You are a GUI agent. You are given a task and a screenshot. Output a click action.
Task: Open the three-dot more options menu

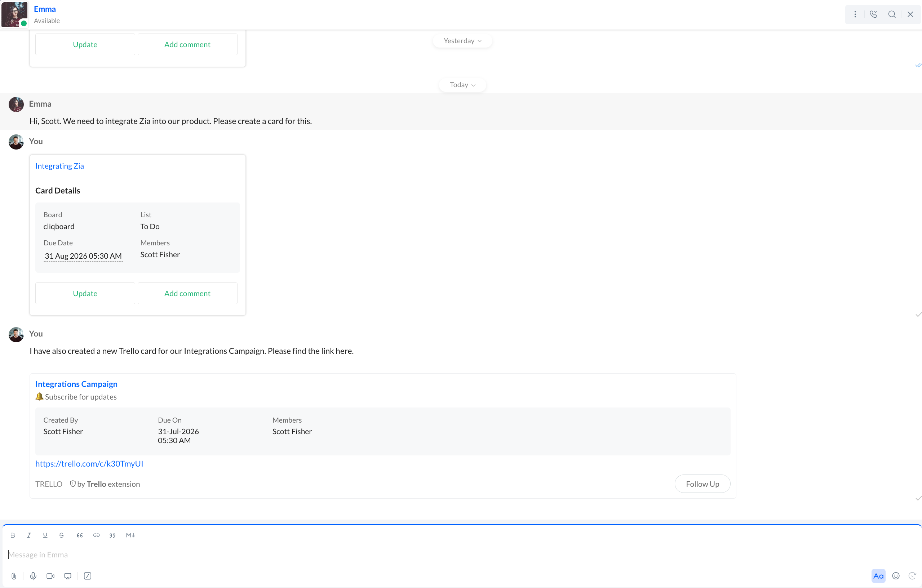855,14
